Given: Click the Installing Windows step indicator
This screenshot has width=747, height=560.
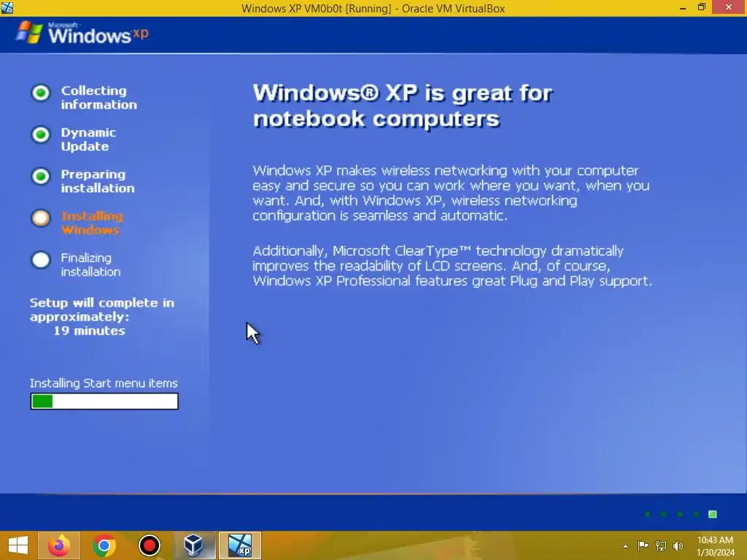Looking at the screenshot, I should (41, 218).
